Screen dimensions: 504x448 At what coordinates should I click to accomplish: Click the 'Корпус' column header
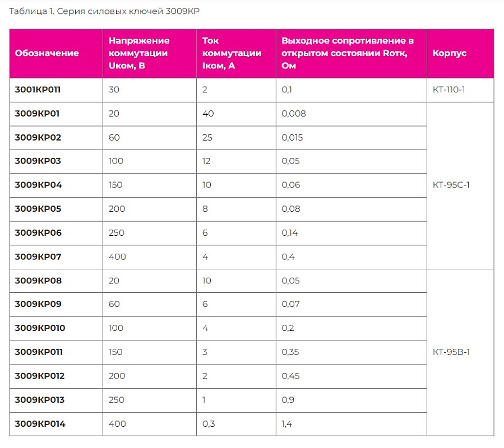point(450,53)
